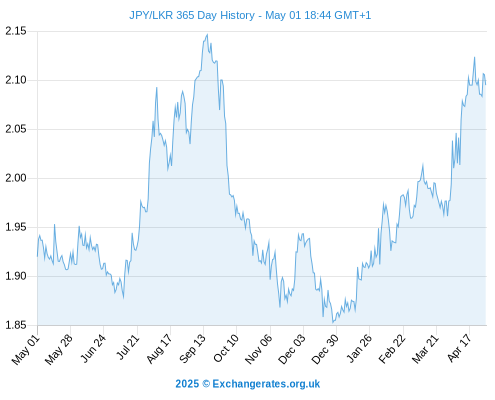Select the Feb 22 x-axis date label
495x400 pixels.
pyautogui.click(x=392, y=349)
